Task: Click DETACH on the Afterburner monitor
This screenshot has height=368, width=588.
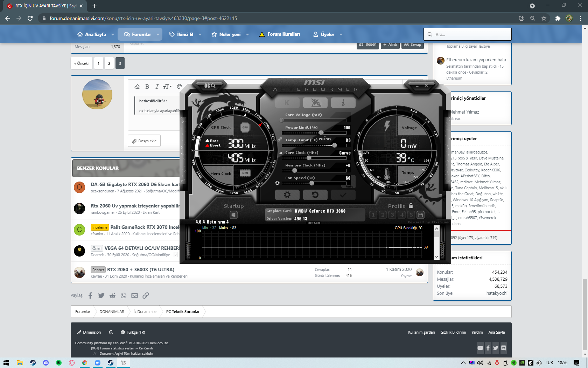Action: pyautogui.click(x=314, y=223)
